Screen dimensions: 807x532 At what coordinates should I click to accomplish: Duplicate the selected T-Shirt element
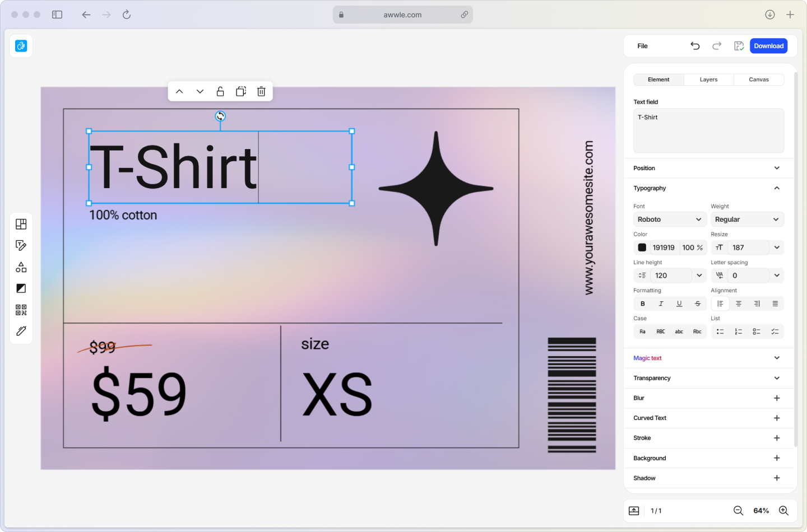pos(241,91)
